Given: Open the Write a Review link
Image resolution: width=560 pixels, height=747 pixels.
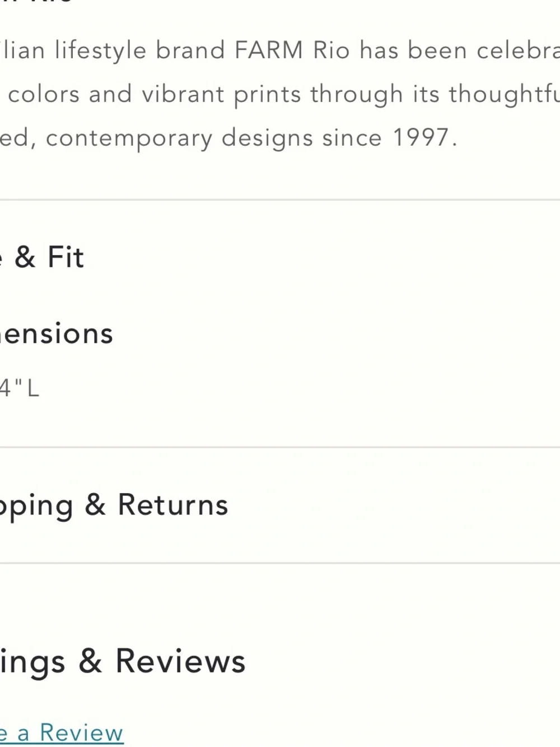Looking at the screenshot, I should [x=62, y=732].
